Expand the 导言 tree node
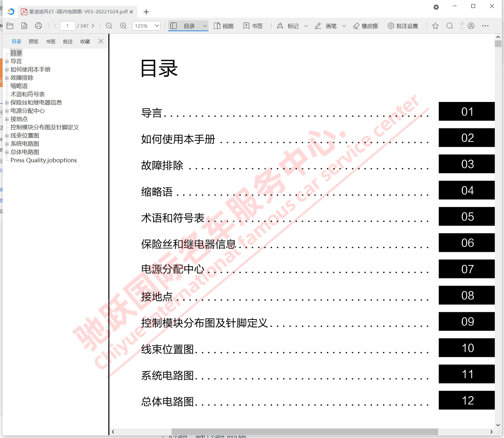 [7, 61]
